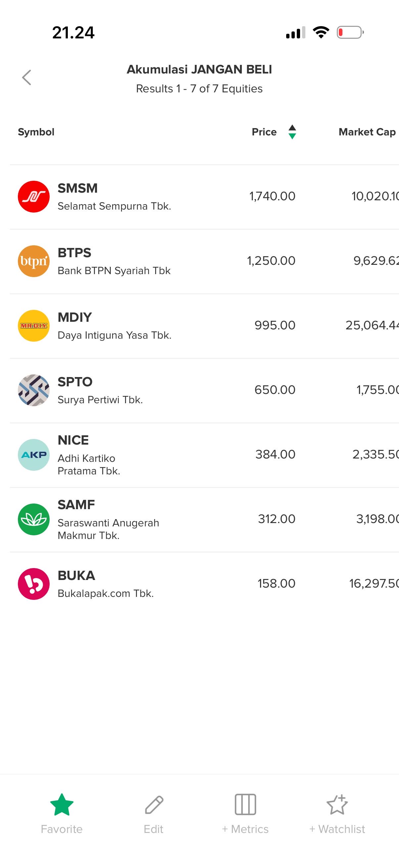Viewport: 399px width, 868px height.
Task: Tap the btpn orange logo
Action: click(x=34, y=261)
